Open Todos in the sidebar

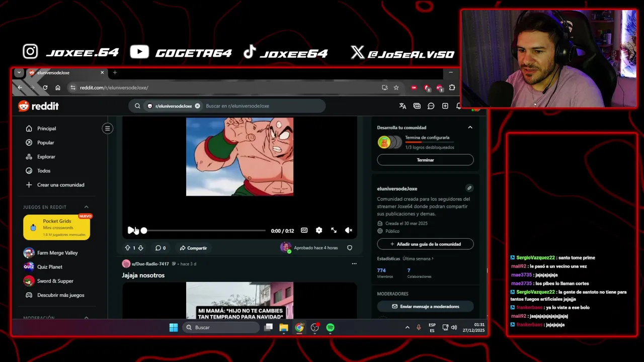coord(44,171)
